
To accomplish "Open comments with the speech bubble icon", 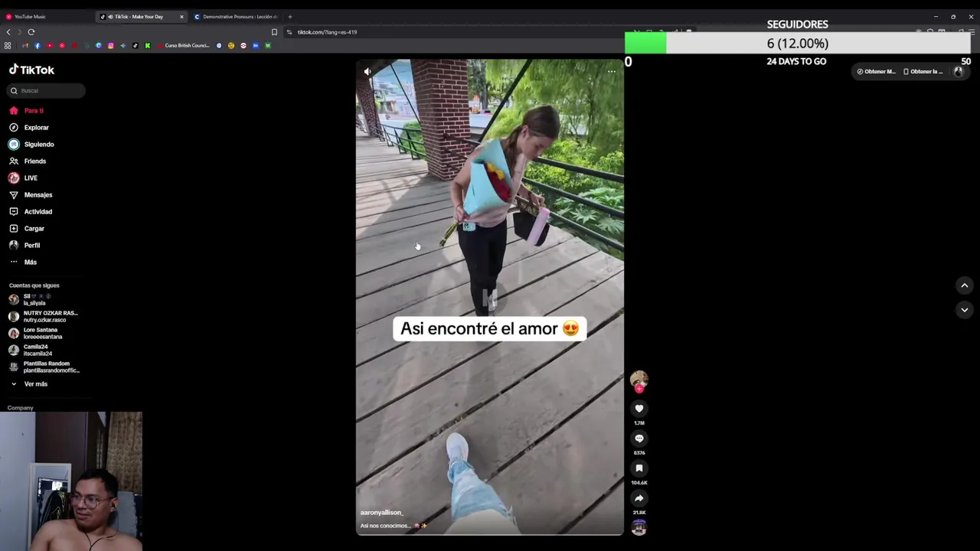I will (x=639, y=439).
